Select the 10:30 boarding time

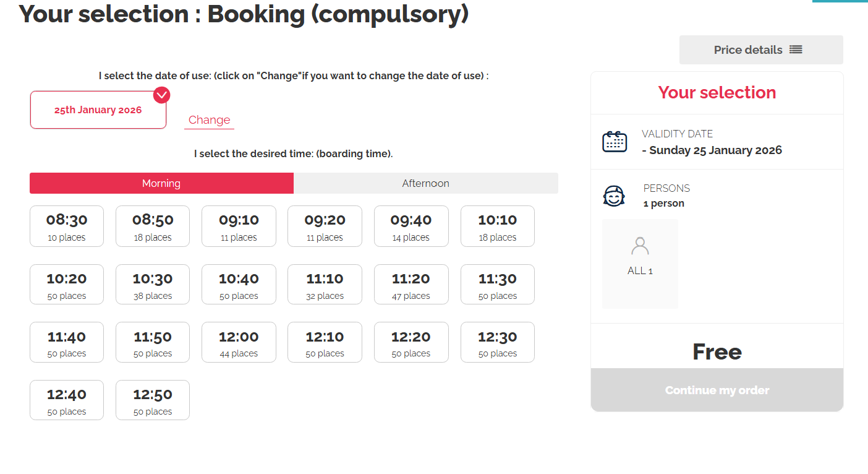click(x=153, y=285)
